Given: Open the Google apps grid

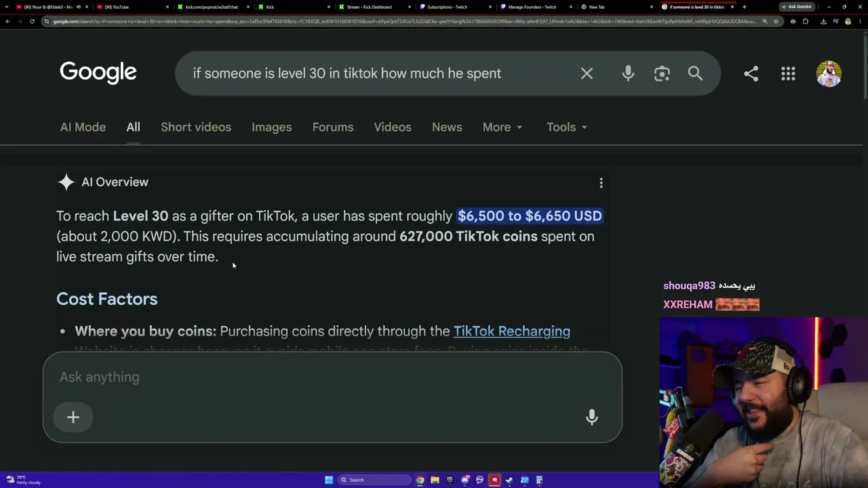Looking at the screenshot, I should pyautogui.click(x=788, y=73).
